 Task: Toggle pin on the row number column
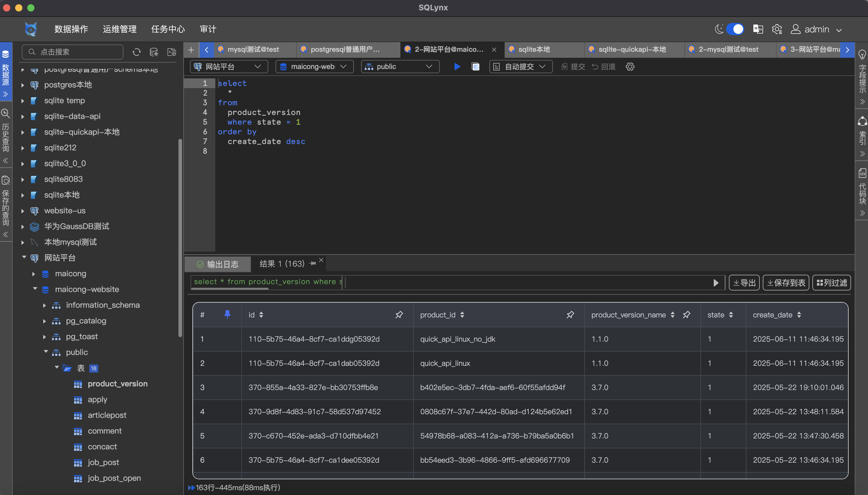tap(227, 315)
